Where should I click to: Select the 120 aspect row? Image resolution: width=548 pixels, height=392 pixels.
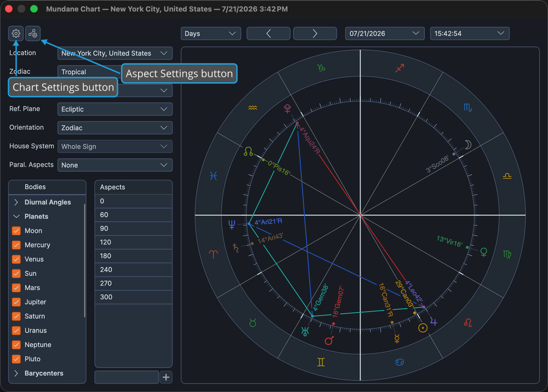tap(134, 242)
